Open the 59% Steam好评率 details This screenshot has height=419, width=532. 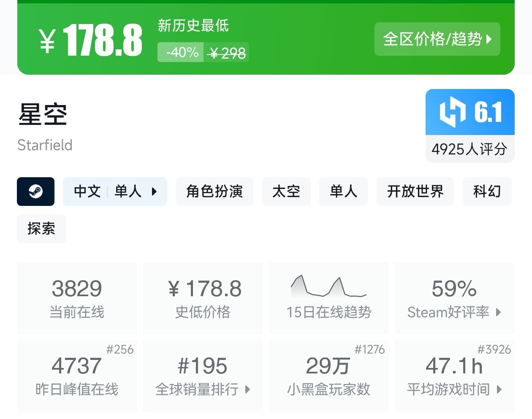[x=454, y=298]
